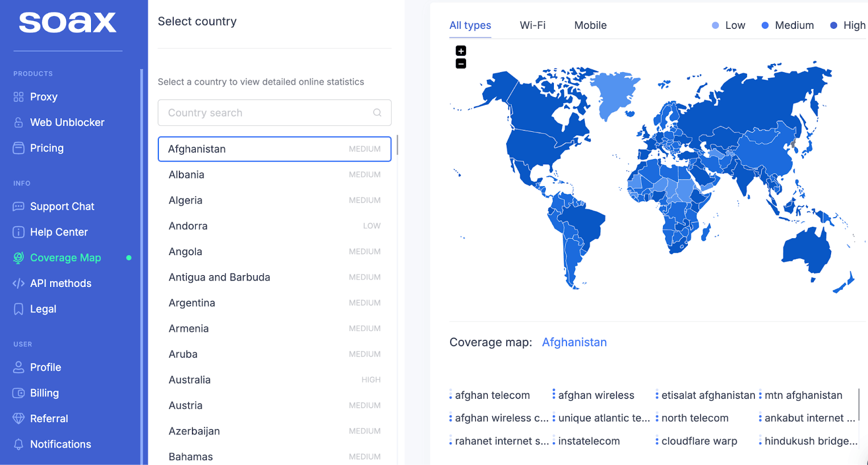
Task: Click the cloudflare warp provider
Action: (x=699, y=441)
